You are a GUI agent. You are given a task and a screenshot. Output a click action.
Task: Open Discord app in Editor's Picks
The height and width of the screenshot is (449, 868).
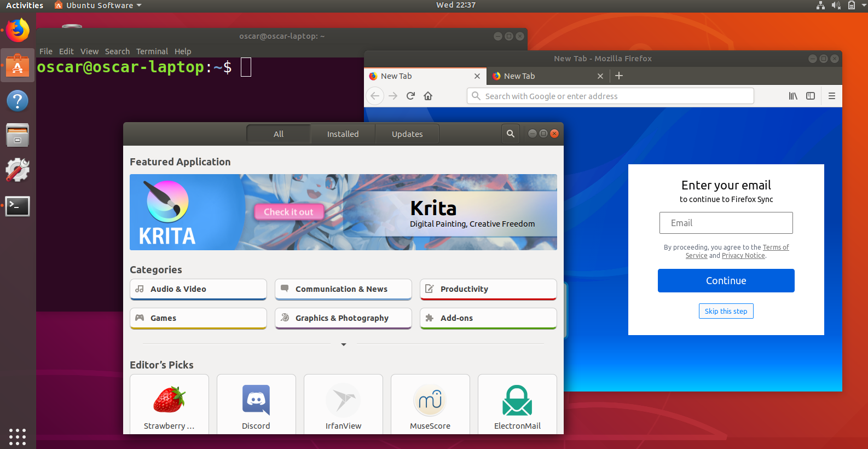point(256,404)
